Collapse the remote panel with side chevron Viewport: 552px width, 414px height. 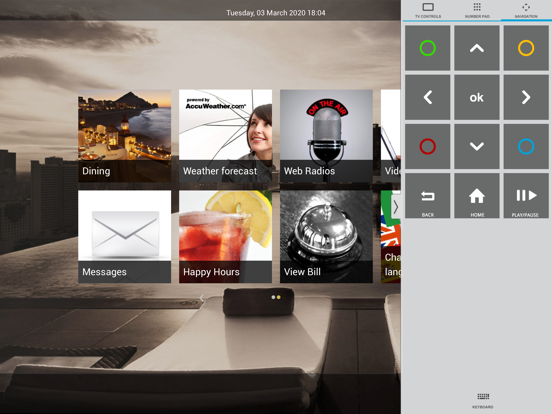(x=396, y=207)
